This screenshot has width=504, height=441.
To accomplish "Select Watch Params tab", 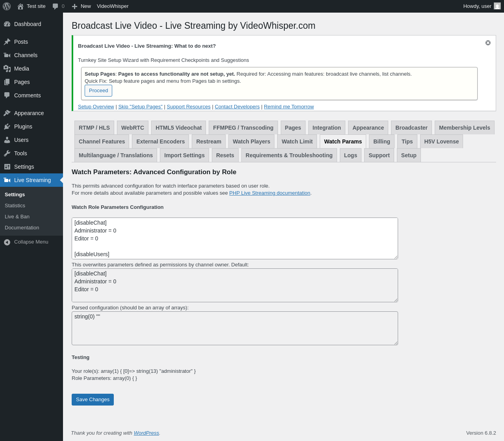I will tap(343, 141).
